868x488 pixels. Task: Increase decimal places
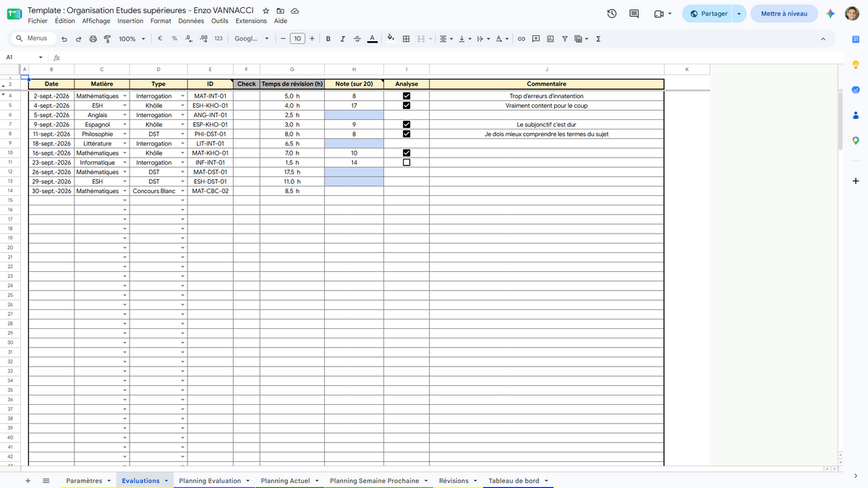(x=203, y=39)
